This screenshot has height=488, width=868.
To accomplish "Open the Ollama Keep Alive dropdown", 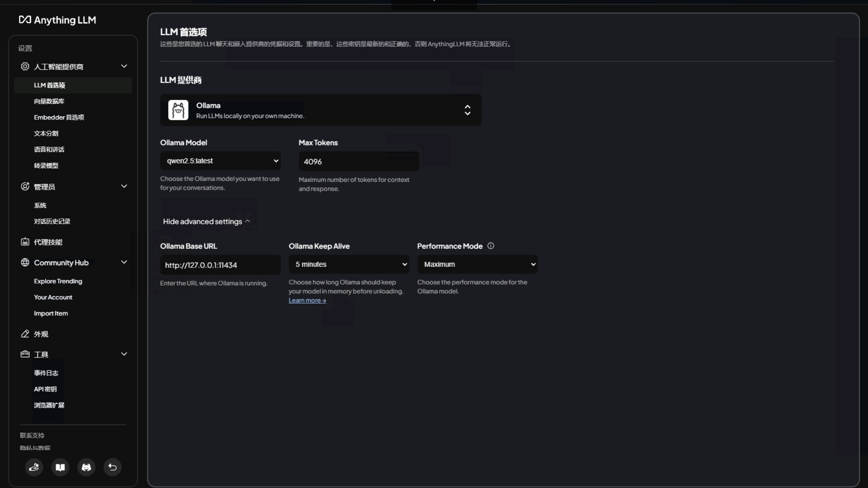I will 349,264.
